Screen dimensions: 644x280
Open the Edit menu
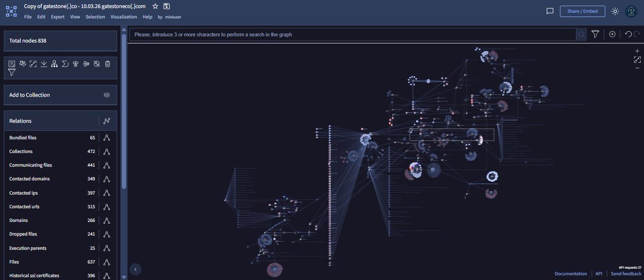(x=41, y=17)
